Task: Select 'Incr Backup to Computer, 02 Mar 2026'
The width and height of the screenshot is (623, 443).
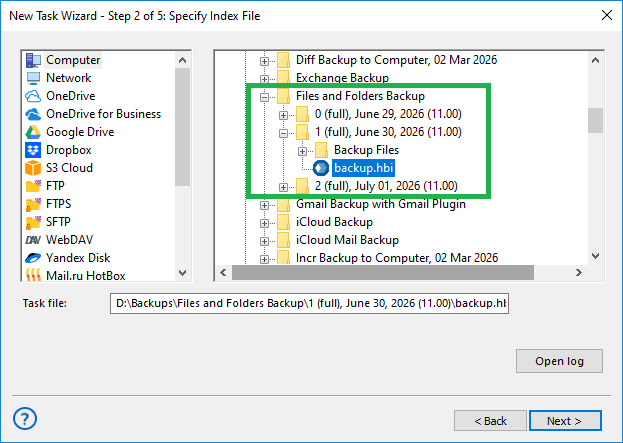Action: click(x=397, y=258)
